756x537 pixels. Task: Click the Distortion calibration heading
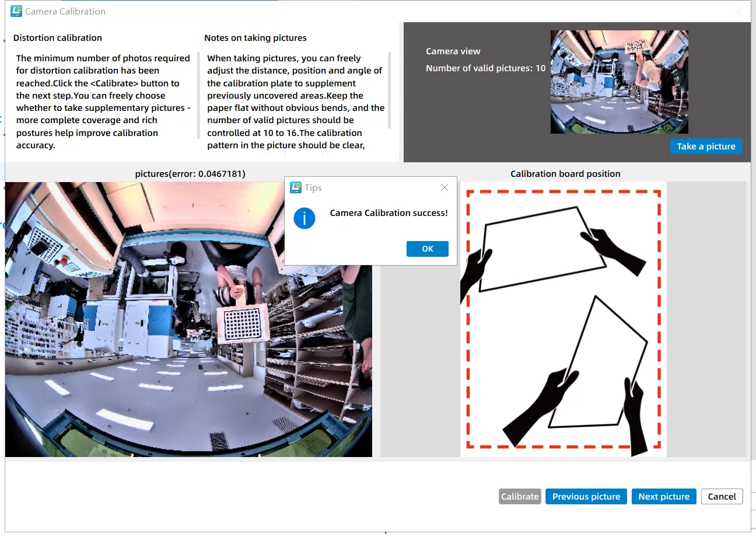coord(58,38)
